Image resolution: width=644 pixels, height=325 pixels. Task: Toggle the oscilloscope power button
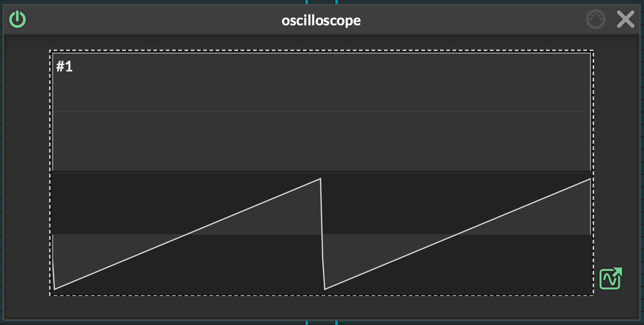click(17, 19)
